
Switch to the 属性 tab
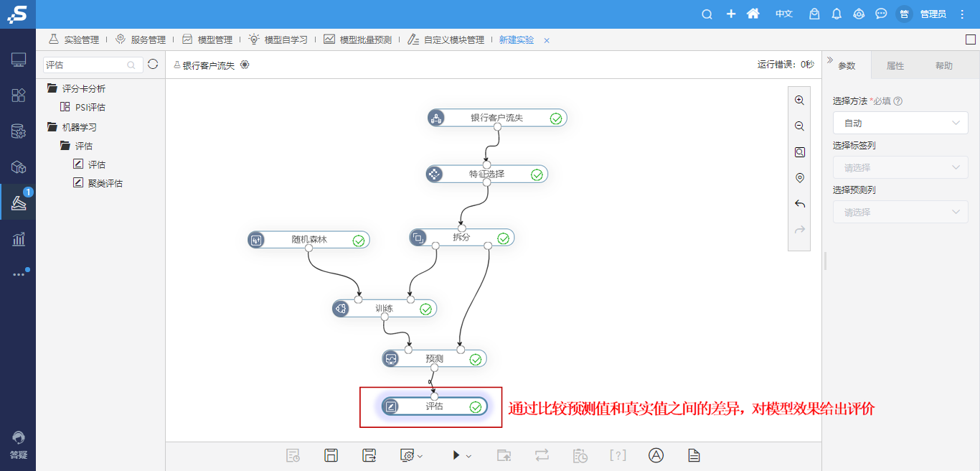pos(895,65)
